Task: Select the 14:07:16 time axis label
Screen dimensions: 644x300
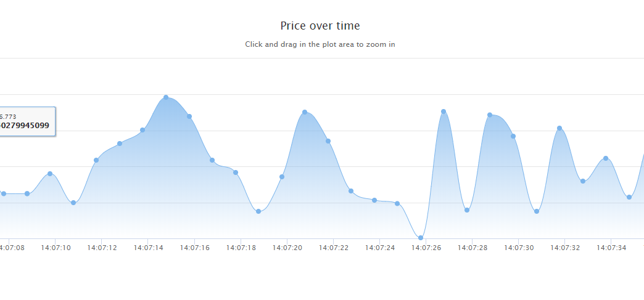Action: click(195, 248)
